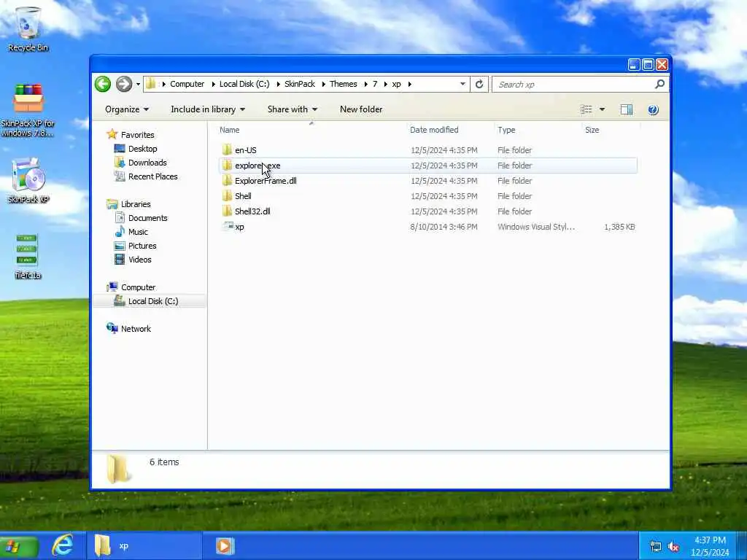This screenshot has width=747, height=560.
Task: Open the Music library icon
Action: pyautogui.click(x=120, y=231)
